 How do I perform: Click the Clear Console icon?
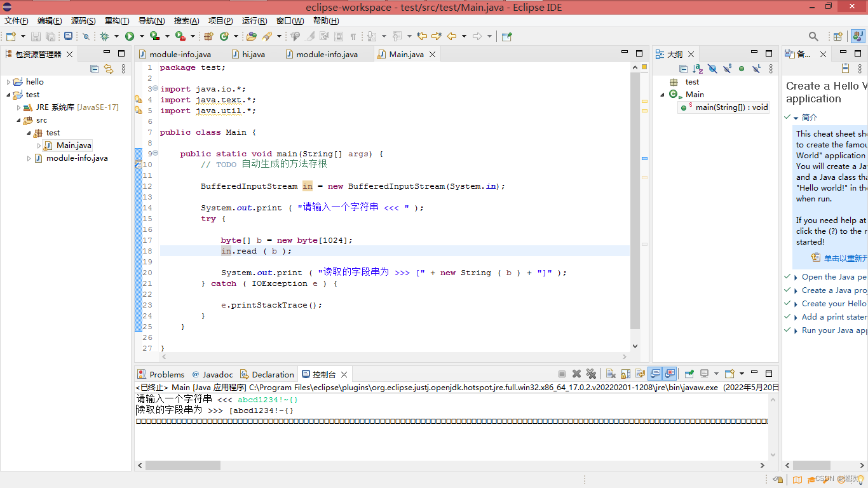coord(611,374)
